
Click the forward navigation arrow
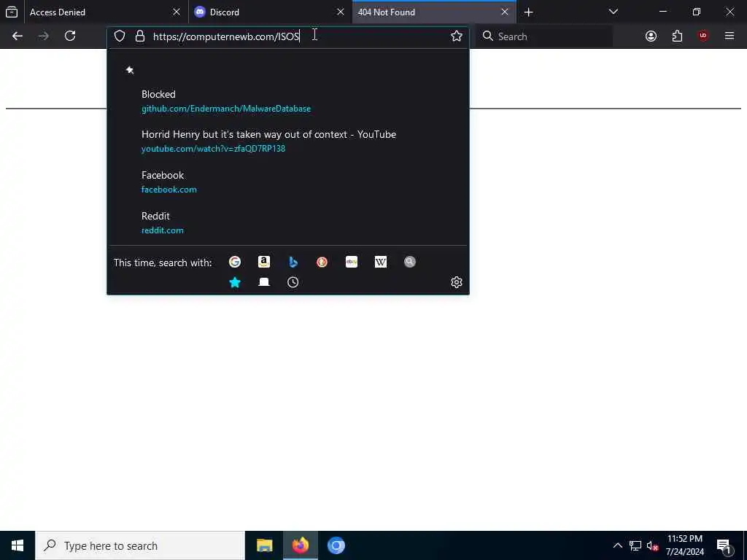point(43,36)
